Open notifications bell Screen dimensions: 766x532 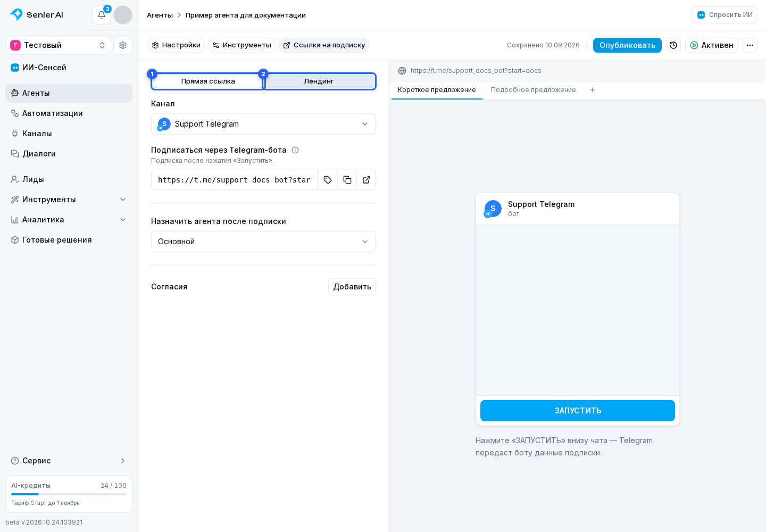coord(102,15)
